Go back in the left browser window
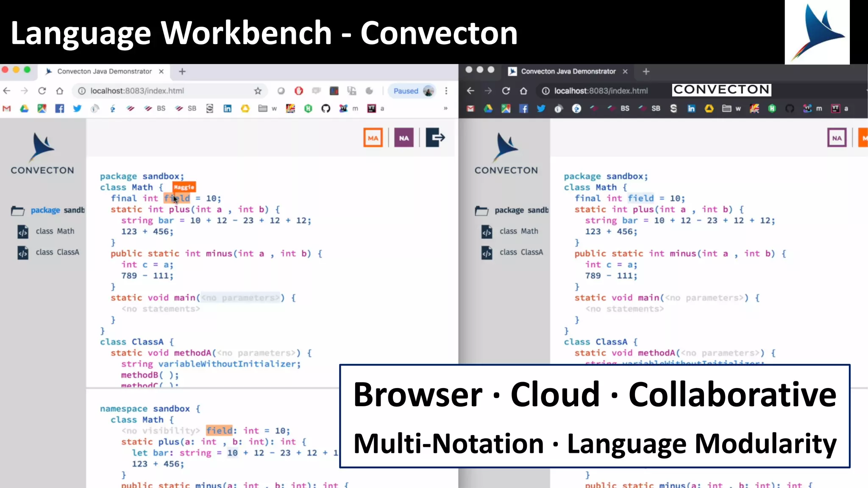Viewport: 868px width, 488px height. (7, 91)
